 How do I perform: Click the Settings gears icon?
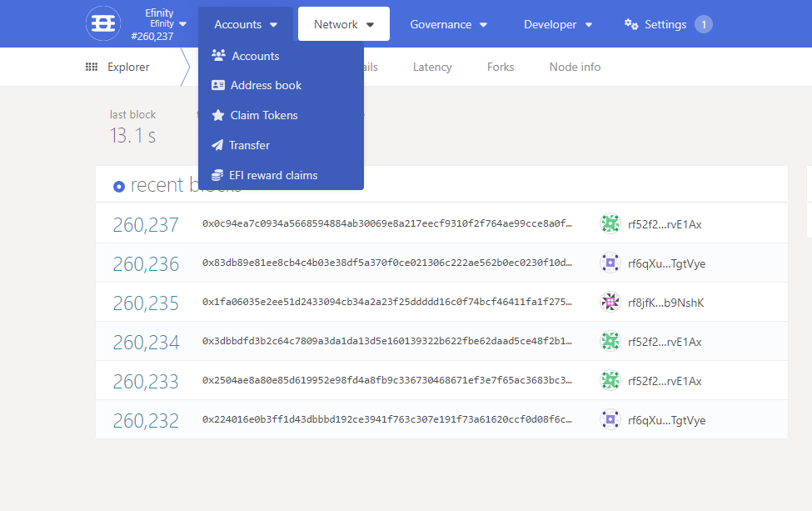[x=631, y=24]
